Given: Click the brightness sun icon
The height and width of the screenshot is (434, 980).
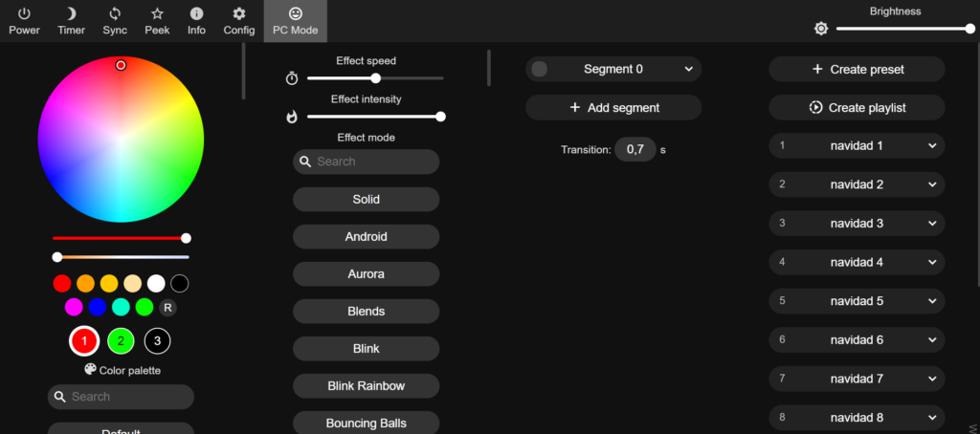Looking at the screenshot, I should 820,29.
